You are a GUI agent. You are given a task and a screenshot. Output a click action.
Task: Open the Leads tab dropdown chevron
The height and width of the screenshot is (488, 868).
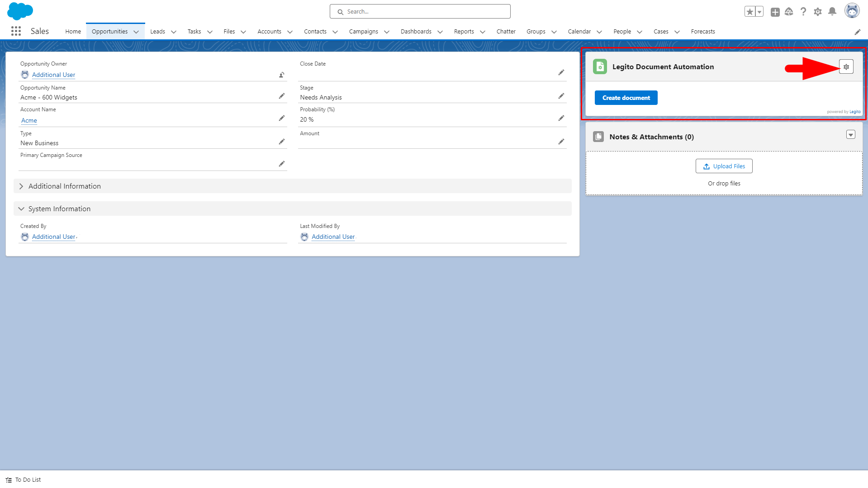point(174,32)
